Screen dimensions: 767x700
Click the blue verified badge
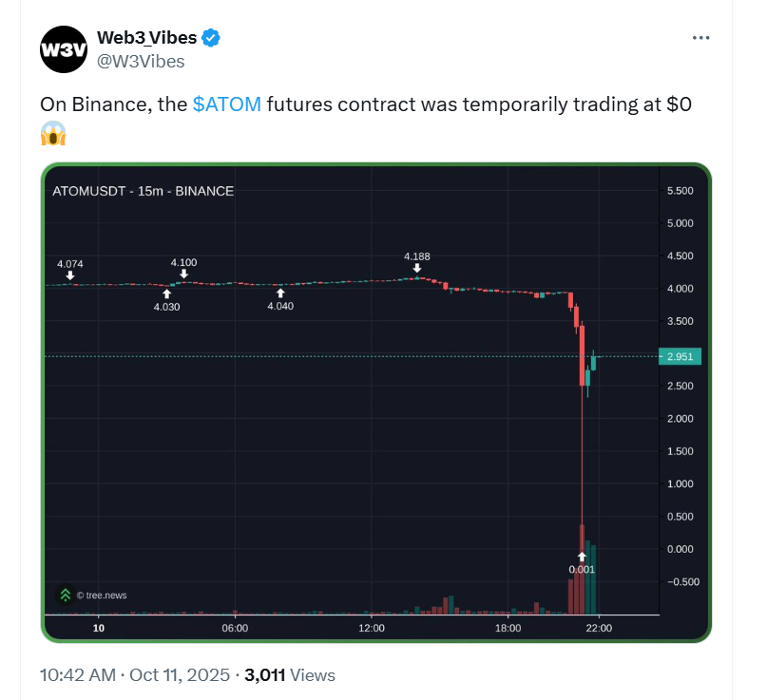click(212, 38)
